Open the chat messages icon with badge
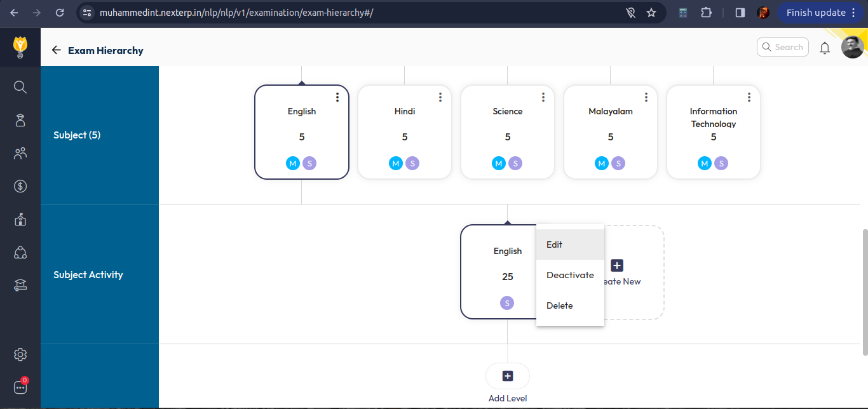 [x=20, y=387]
